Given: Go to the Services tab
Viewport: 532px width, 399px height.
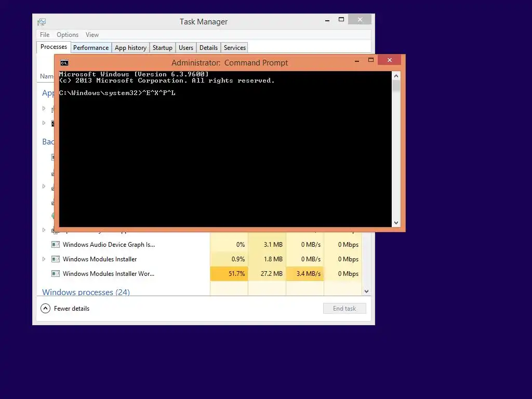Looking at the screenshot, I should (x=234, y=47).
